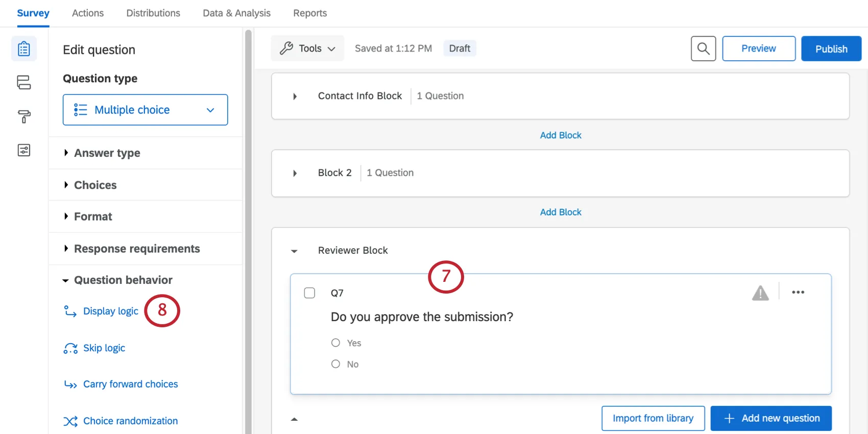Switch to the Data & Analysis tab
Viewport: 868px width, 434px height.
(236, 13)
